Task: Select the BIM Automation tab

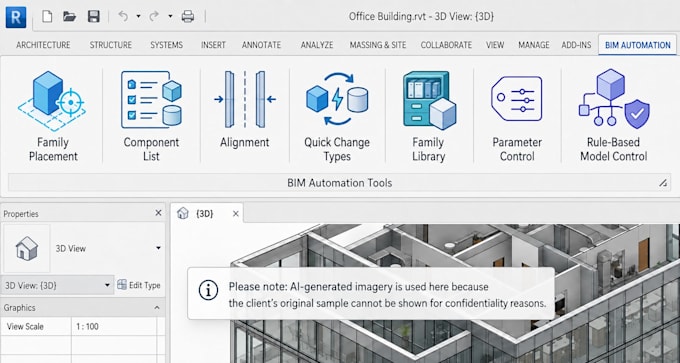Action: 638,45
